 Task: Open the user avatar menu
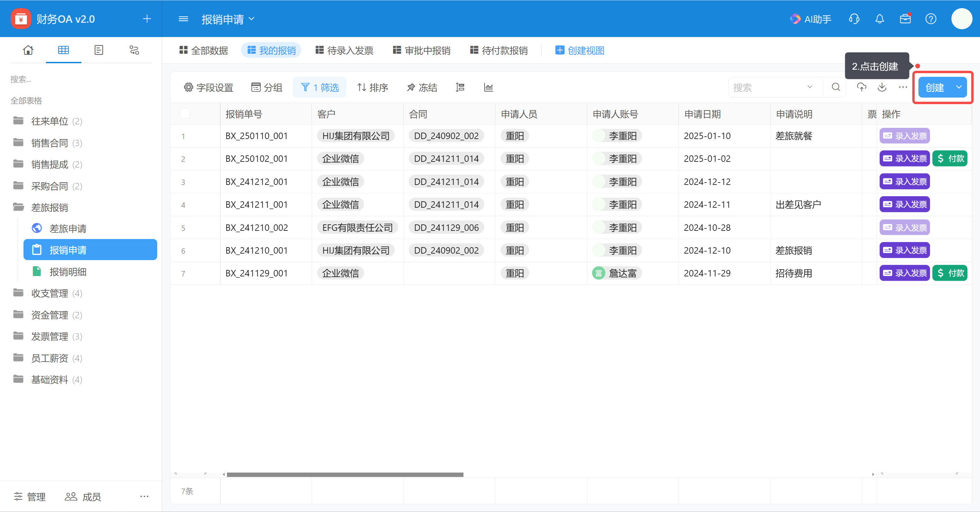[x=962, y=19]
